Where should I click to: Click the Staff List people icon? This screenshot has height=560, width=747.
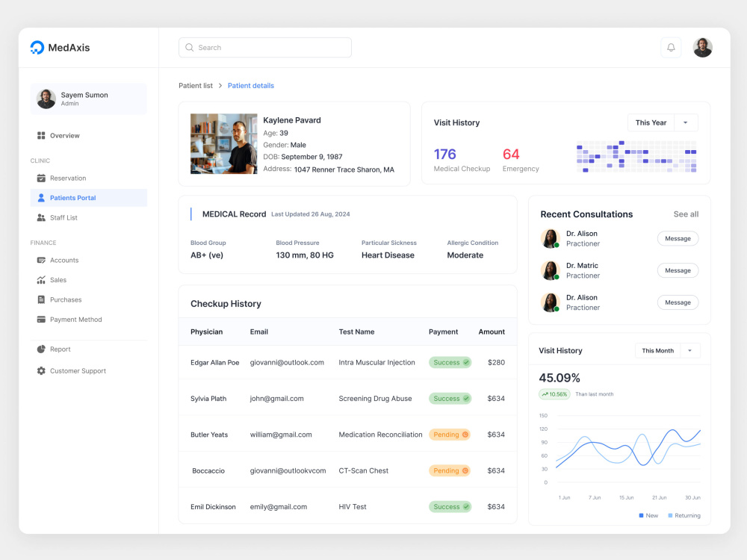(x=41, y=217)
